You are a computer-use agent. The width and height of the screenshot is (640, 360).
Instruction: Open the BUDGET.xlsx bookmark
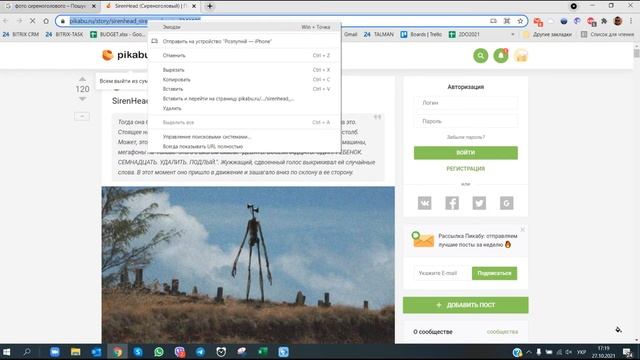[x=118, y=34]
